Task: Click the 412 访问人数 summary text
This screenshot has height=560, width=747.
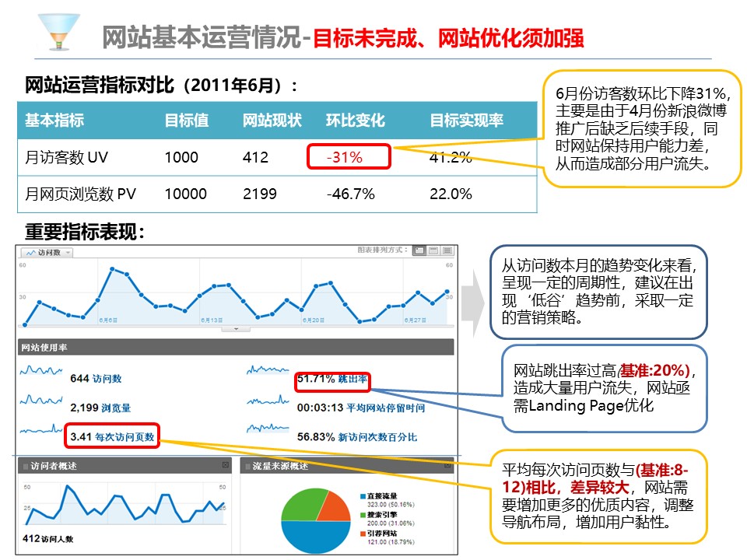Action: tap(47, 538)
